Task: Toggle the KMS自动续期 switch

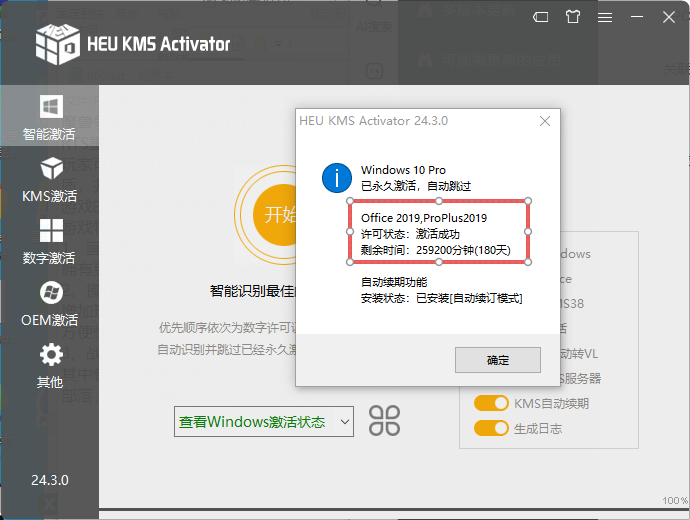Action: tap(491, 403)
